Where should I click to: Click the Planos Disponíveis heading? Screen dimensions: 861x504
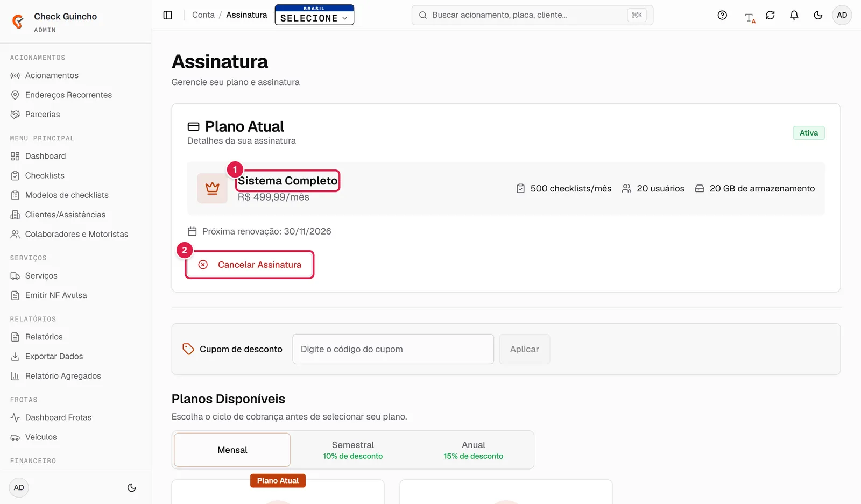coord(228,399)
